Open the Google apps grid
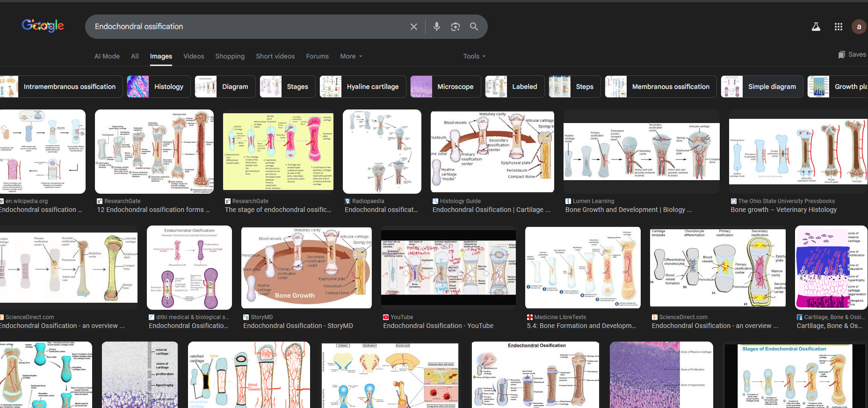The width and height of the screenshot is (868, 408). click(x=838, y=27)
